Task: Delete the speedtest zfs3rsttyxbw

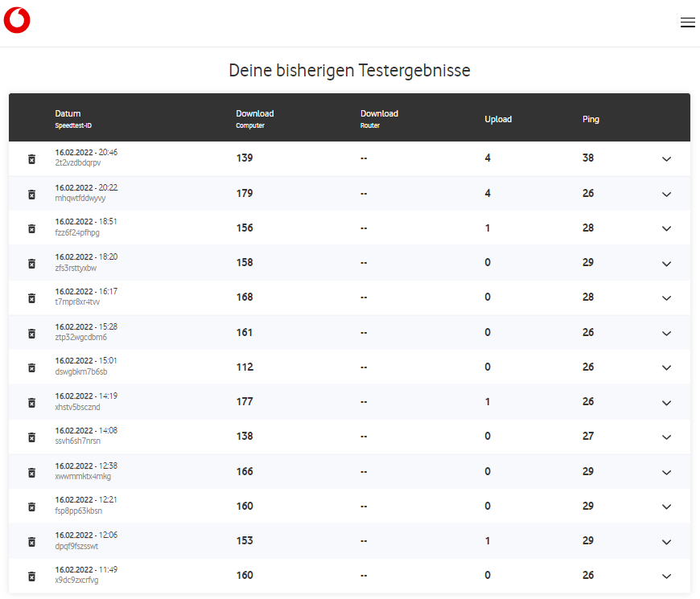Action: (x=31, y=263)
